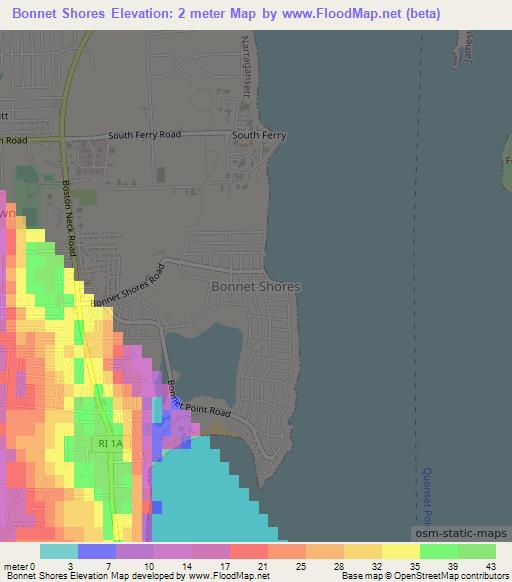Click the legend value 3

(71, 567)
